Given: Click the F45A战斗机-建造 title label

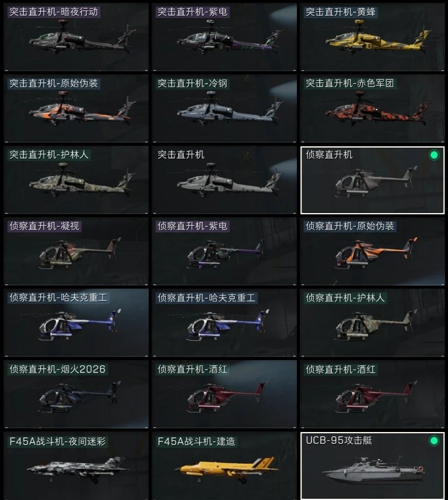Looking at the screenshot, I should [x=196, y=441].
